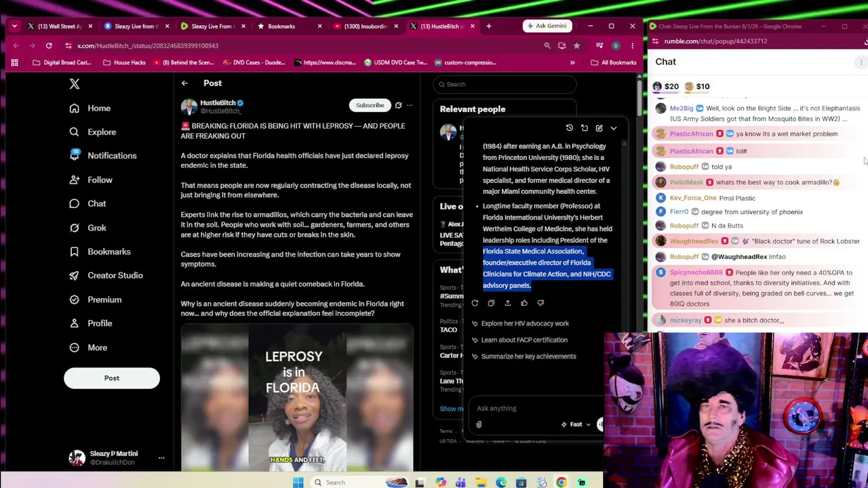Open the More menu in the X sidebar
Screen dimensions: 868x488
tap(88, 348)
